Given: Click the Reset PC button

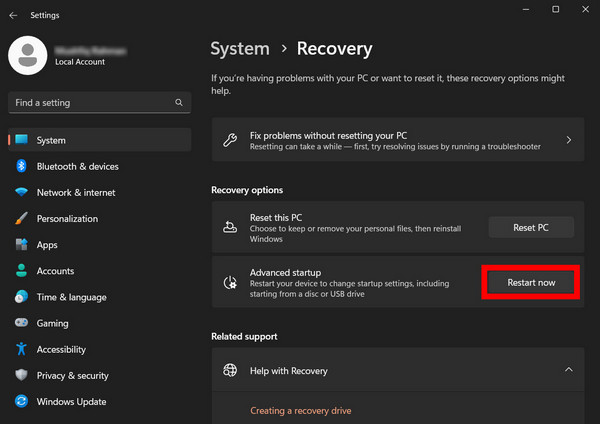Looking at the screenshot, I should [x=531, y=227].
